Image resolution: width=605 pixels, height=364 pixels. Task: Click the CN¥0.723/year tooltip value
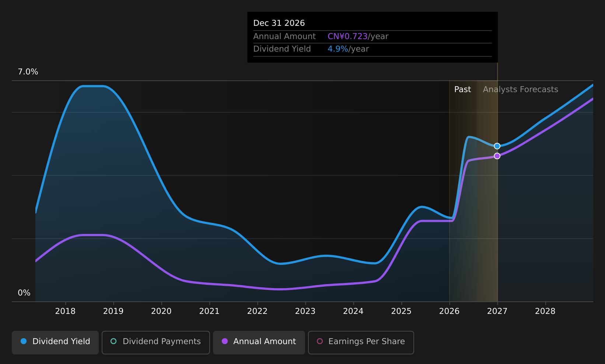358,36
